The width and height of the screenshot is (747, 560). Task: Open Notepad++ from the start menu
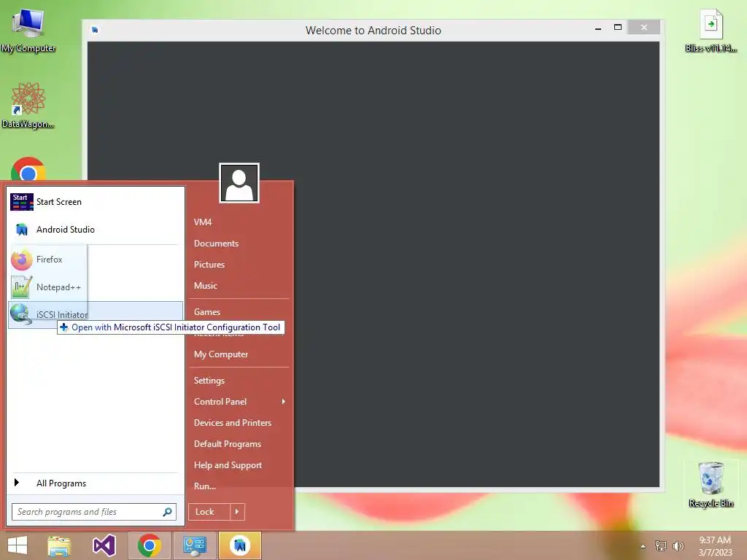pos(96,287)
